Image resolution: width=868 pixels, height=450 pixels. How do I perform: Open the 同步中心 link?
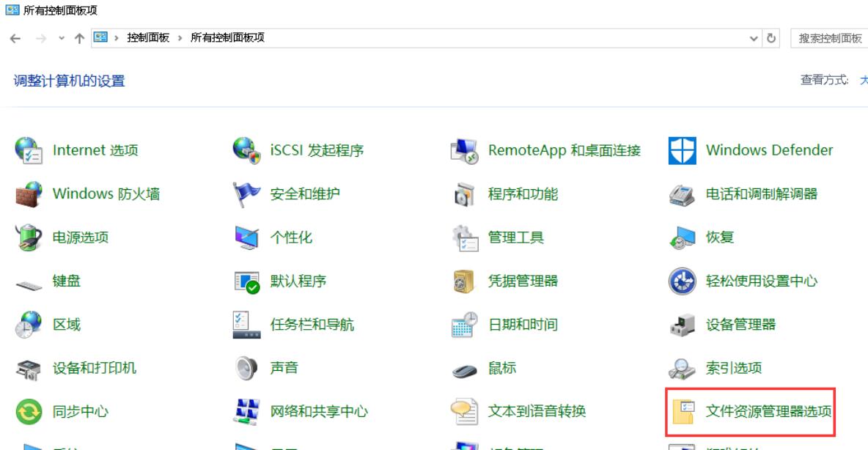[x=80, y=411]
